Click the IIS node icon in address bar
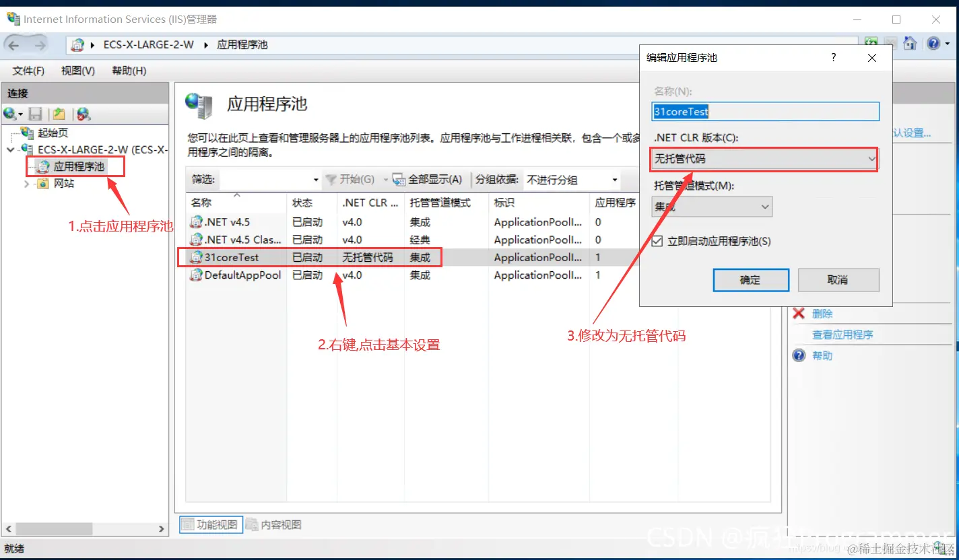 click(78, 45)
